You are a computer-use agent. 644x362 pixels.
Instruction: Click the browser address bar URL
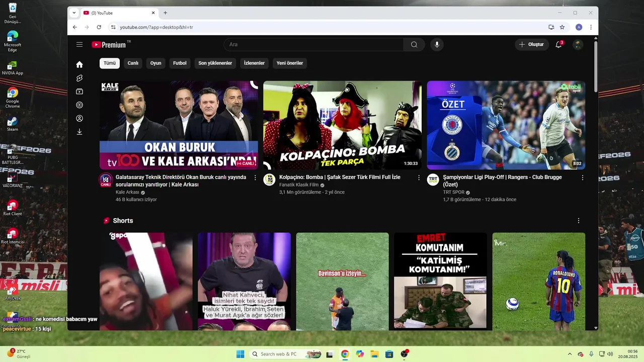(156, 27)
